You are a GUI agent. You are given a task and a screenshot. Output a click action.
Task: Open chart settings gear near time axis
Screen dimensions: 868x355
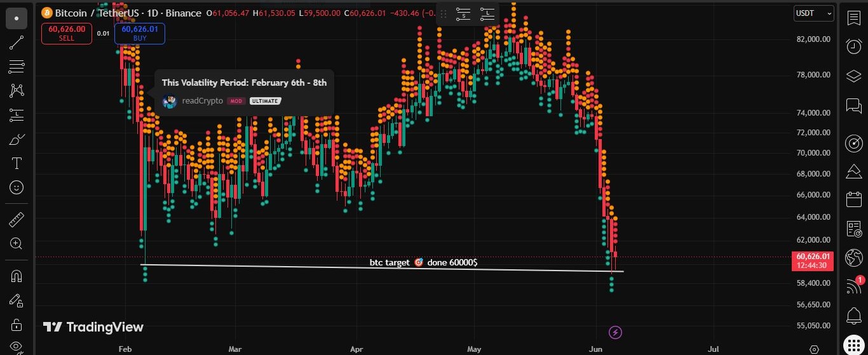(x=814, y=349)
